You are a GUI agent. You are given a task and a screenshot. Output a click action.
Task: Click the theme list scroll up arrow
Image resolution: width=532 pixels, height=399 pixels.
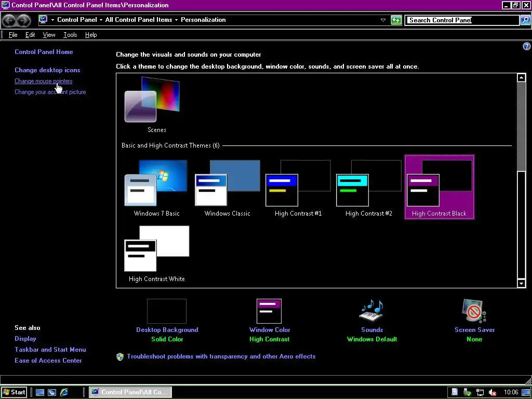[522, 78]
